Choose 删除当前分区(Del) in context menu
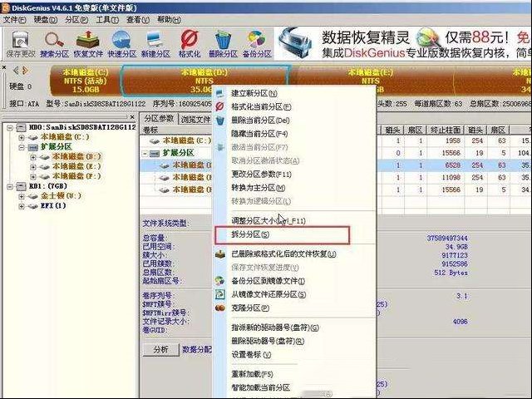 (260, 121)
